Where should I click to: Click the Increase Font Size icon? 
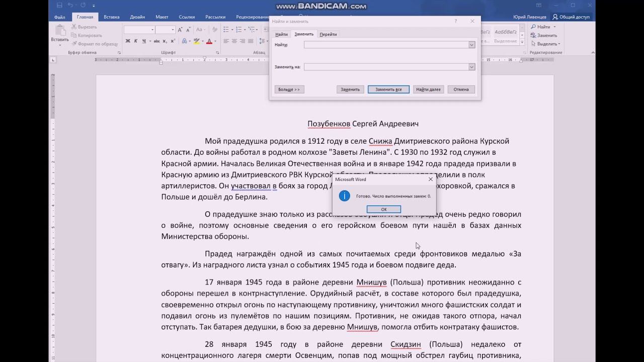(180, 30)
